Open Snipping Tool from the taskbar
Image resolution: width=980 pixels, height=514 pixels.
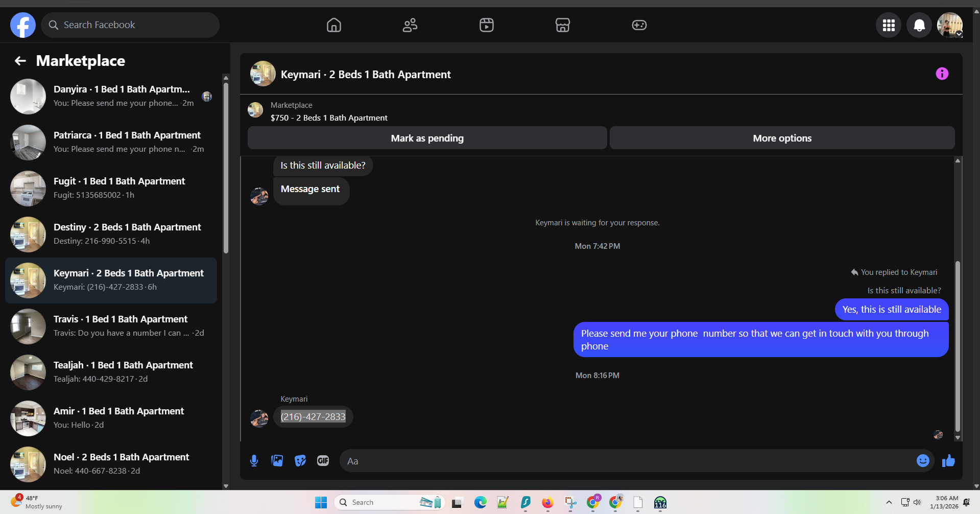[x=570, y=503]
